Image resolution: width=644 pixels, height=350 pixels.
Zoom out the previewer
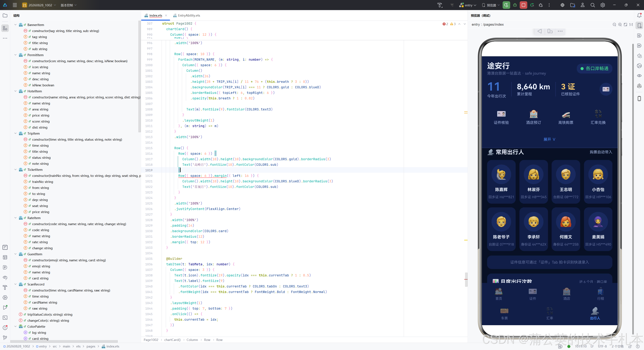click(614, 24)
